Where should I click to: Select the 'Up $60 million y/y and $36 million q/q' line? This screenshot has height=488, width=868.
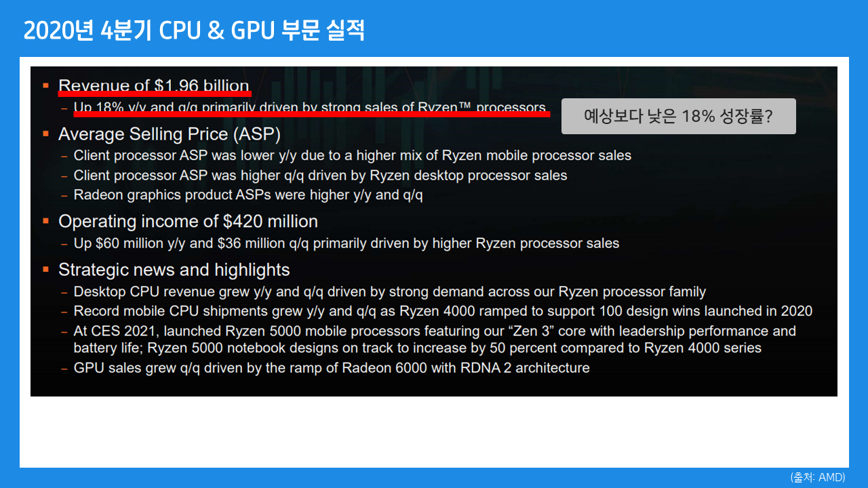pyautogui.click(x=346, y=243)
